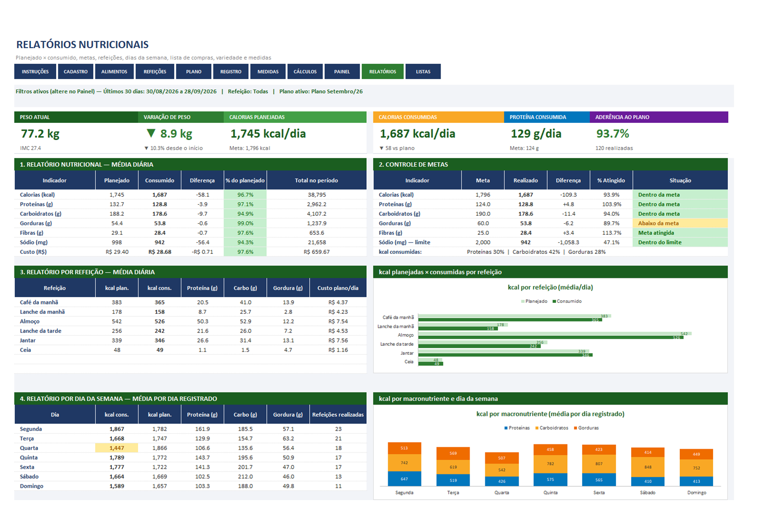The height and width of the screenshot is (532, 774).
Task: Select the 'Filtros ativos' filter summary line
Action: click(x=189, y=91)
